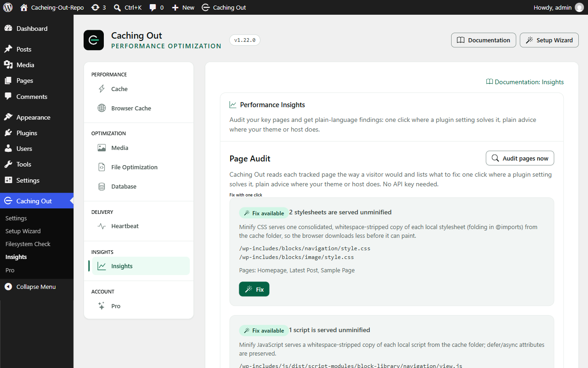
Task: Open the Tools menu
Action: pyautogui.click(x=37, y=164)
